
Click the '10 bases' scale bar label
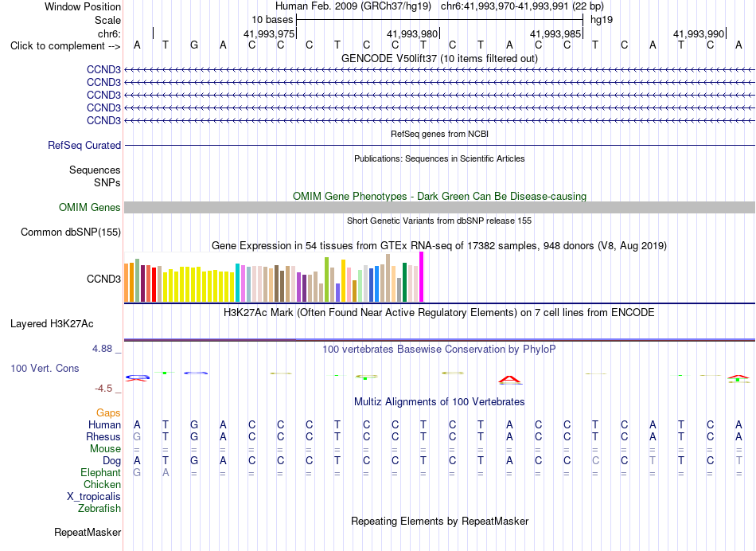272,20
